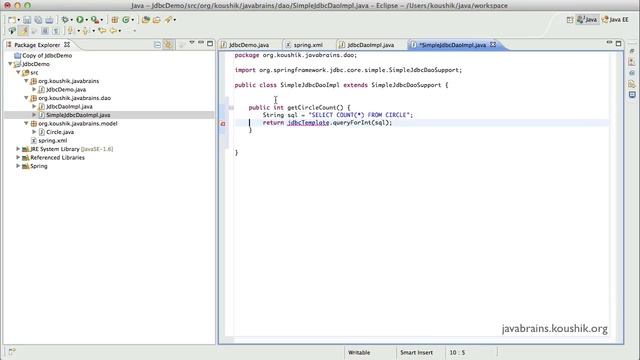Select spring.xml in Package Explorer

pos(53,140)
